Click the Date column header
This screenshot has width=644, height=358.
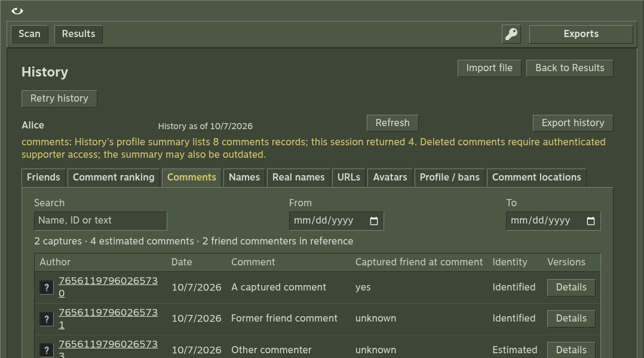182,262
